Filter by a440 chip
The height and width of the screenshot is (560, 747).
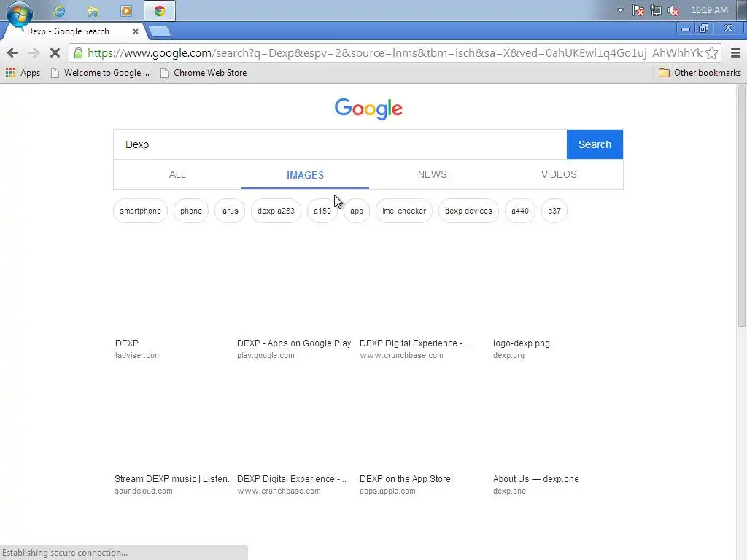pos(519,211)
